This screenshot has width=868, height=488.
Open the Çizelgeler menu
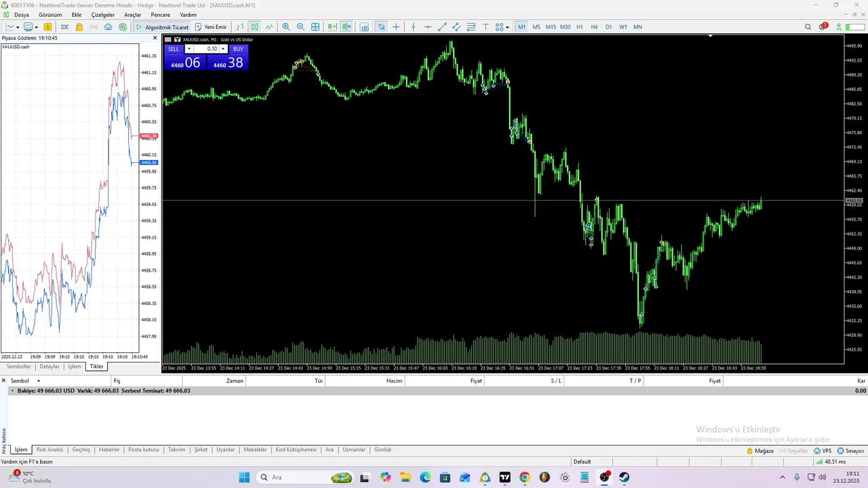click(103, 15)
